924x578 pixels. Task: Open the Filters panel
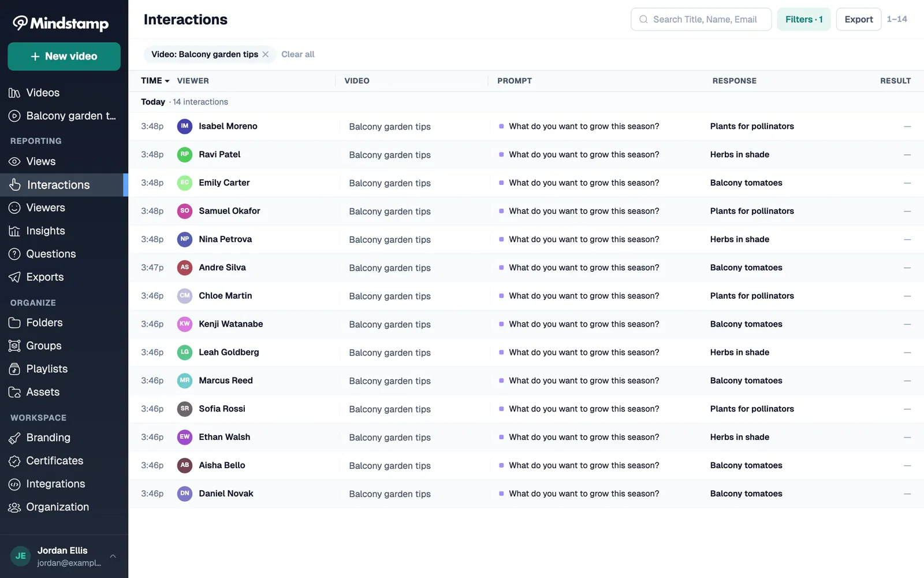click(804, 19)
